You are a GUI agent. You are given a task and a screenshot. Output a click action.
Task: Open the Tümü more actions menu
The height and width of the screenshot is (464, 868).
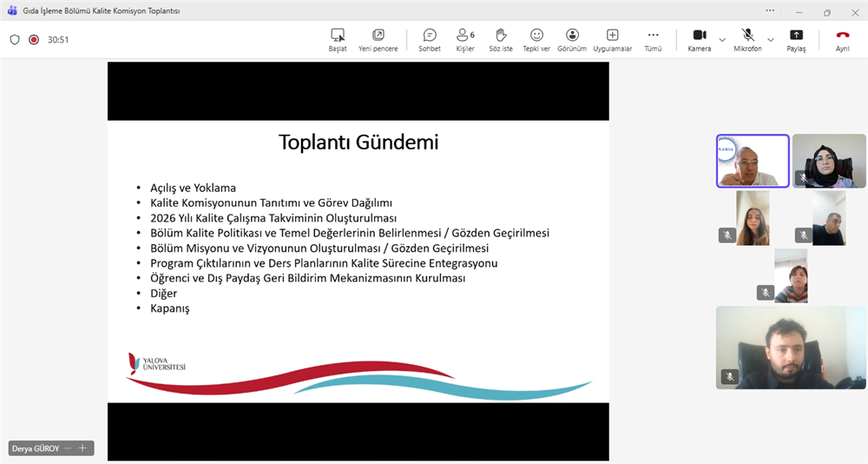(653, 39)
